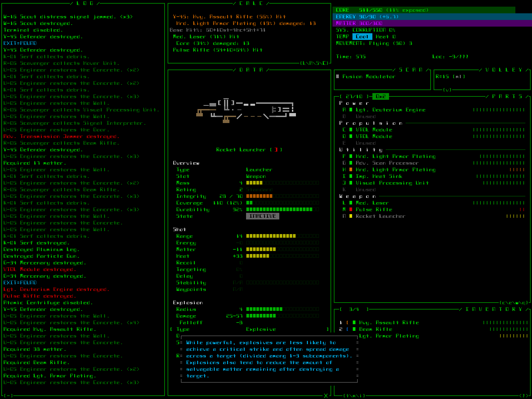Viewport: 532px width, 399px height.
Task: Click the Lgt. Deuterium Engine power icon
Action: click(x=351, y=110)
